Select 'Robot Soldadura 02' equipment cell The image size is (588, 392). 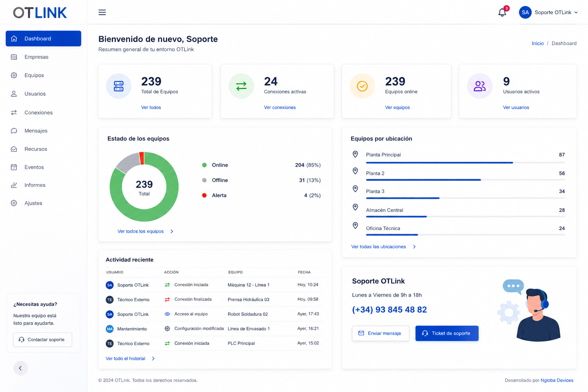pyautogui.click(x=248, y=314)
